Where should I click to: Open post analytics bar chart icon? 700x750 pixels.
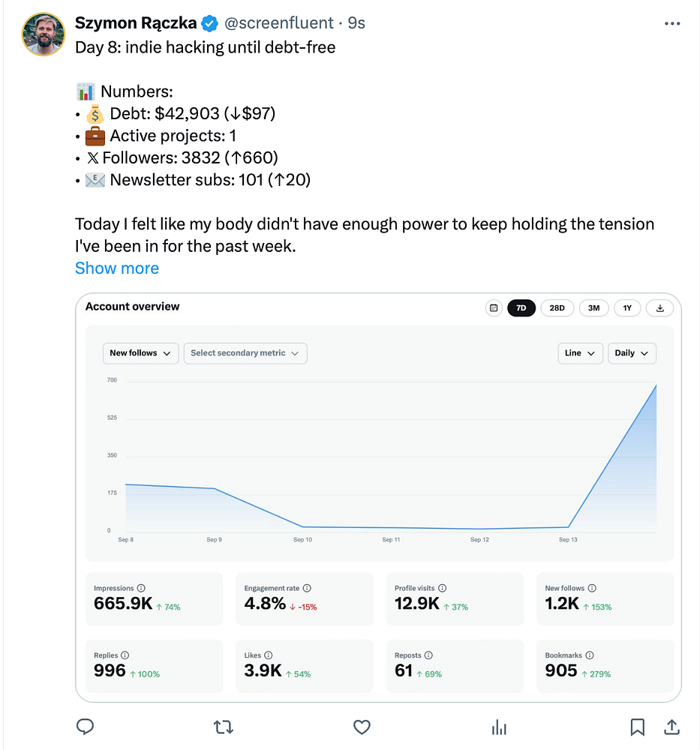coord(499,727)
